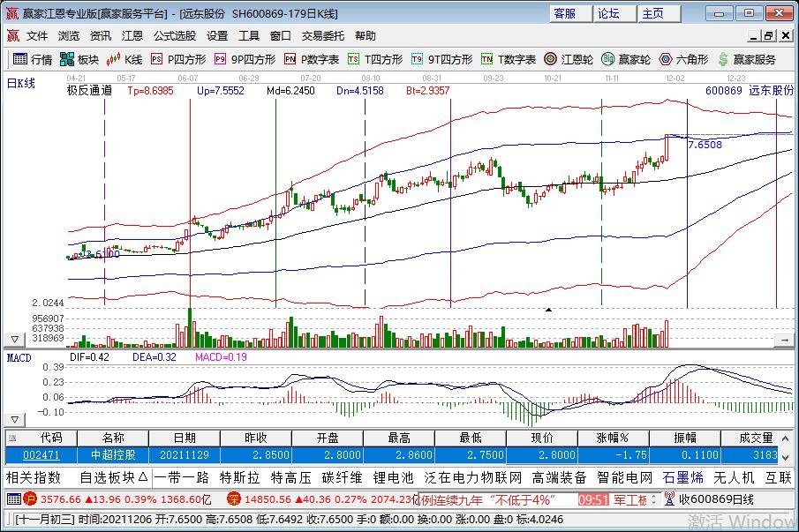This screenshot has height=532, width=799.
Task: Click the 600869 远东股份 stock label
Action: (749, 91)
